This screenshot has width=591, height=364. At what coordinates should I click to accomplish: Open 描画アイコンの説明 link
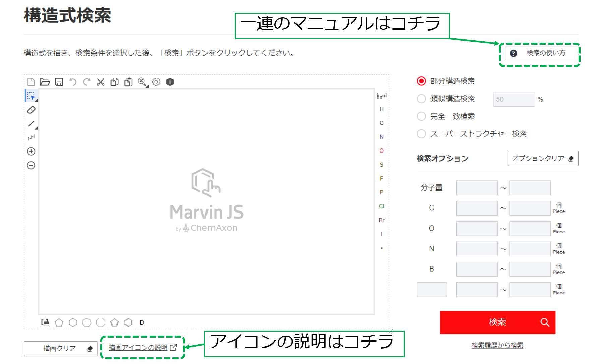(143, 348)
